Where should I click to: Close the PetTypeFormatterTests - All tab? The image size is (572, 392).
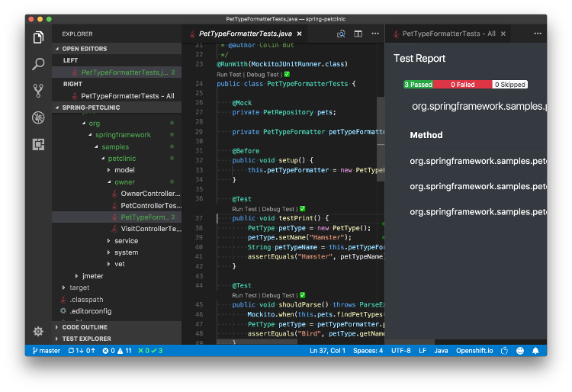503,34
